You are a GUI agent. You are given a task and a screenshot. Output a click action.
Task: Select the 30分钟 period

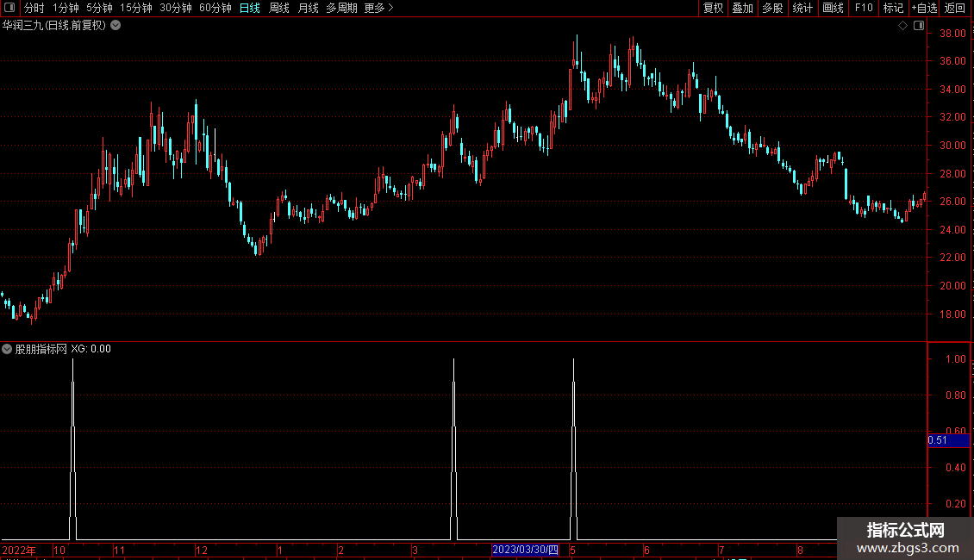click(x=176, y=8)
